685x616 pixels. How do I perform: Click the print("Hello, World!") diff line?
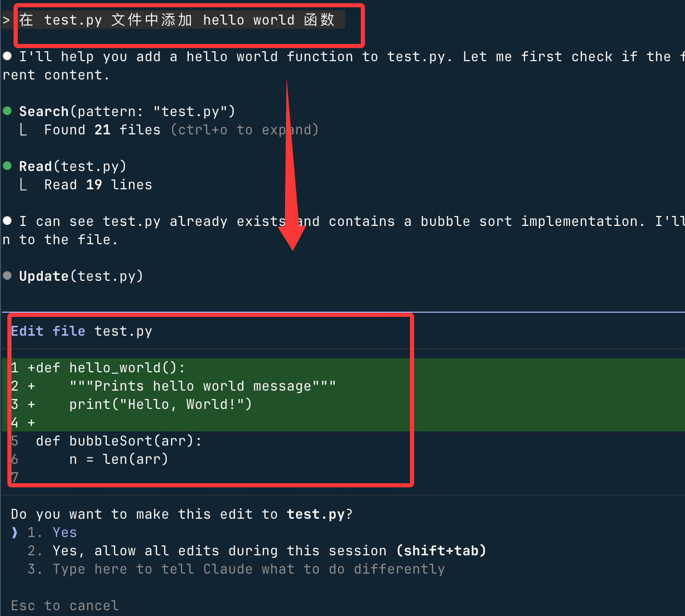160,404
